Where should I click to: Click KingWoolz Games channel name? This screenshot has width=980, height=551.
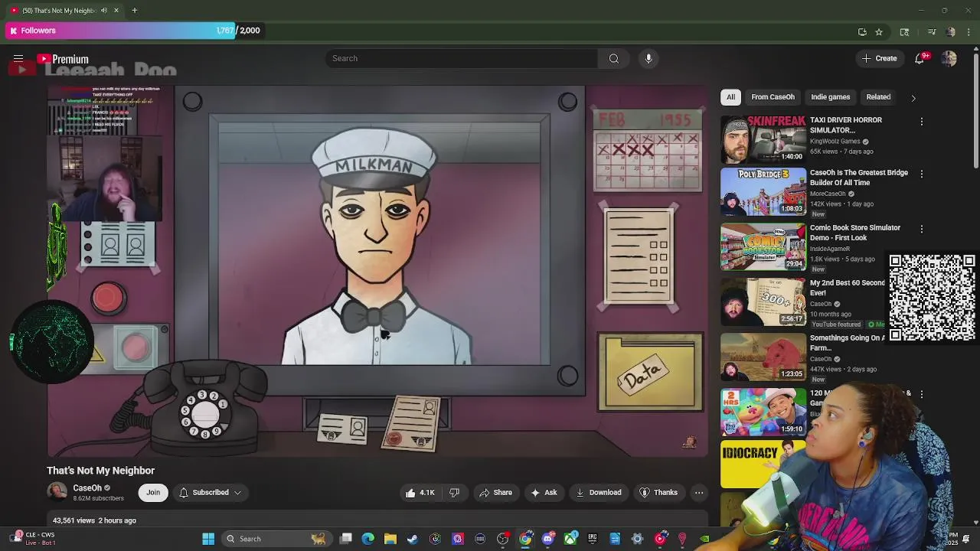tap(835, 142)
